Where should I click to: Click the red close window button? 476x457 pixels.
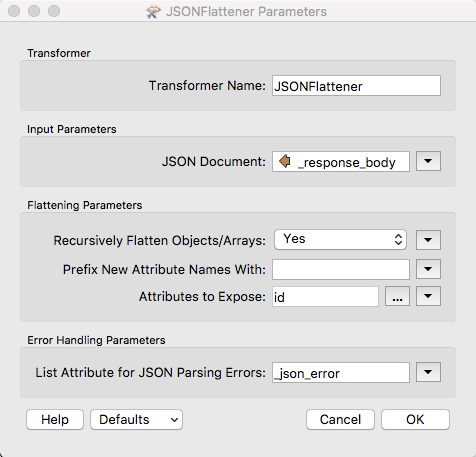pyautogui.click(x=14, y=11)
